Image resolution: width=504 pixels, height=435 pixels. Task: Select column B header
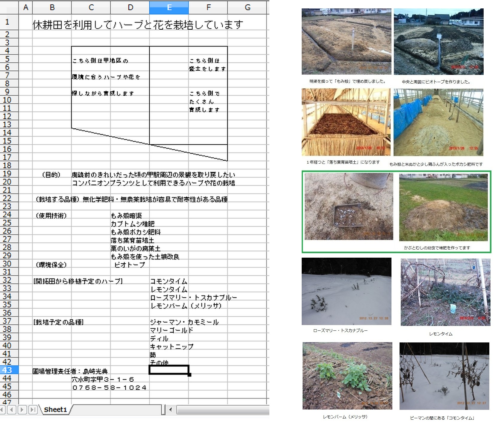pos(52,7)
